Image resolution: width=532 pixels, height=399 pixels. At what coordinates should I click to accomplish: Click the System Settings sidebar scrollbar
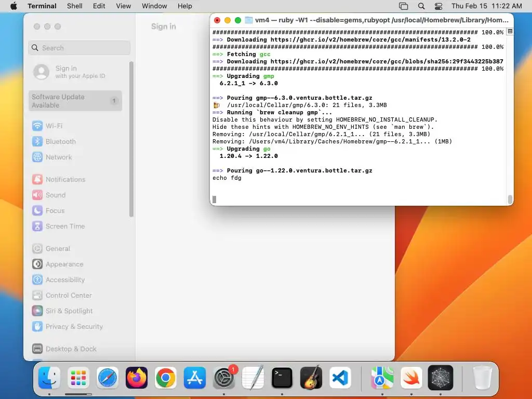[131, 139]
